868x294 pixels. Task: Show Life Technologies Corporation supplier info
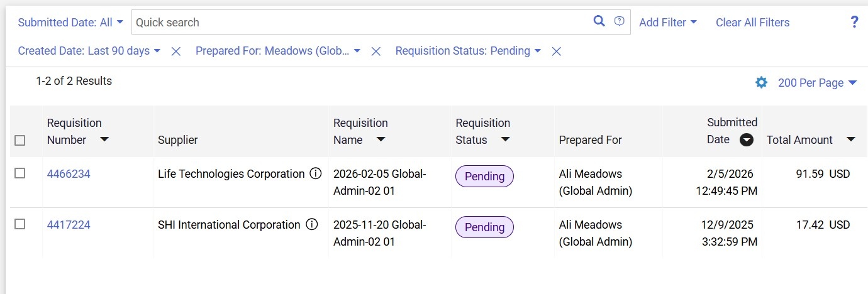[316, 174]
